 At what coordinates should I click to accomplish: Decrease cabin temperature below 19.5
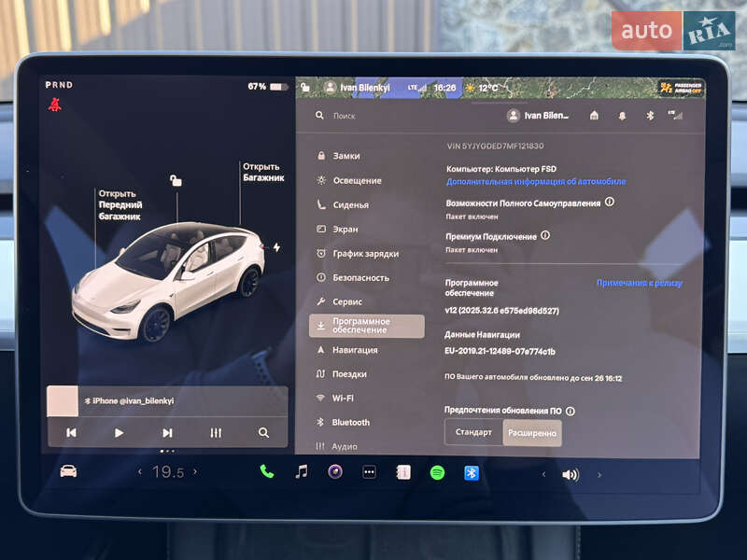pos(139,472)
